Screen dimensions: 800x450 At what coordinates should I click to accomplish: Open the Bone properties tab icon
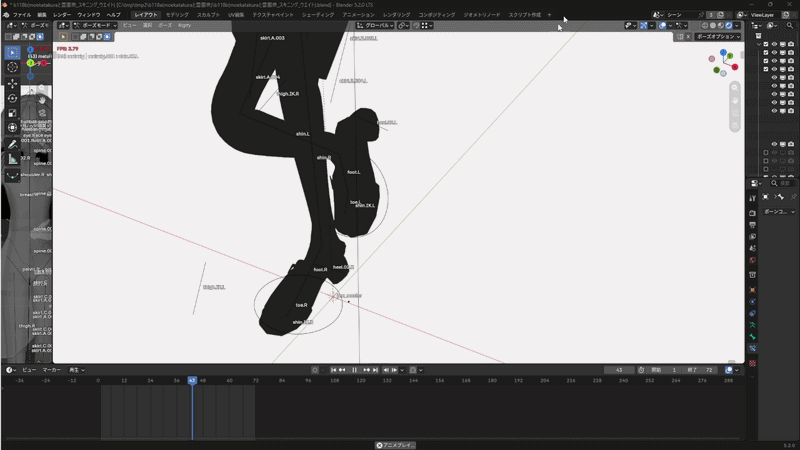pos(753,337)
